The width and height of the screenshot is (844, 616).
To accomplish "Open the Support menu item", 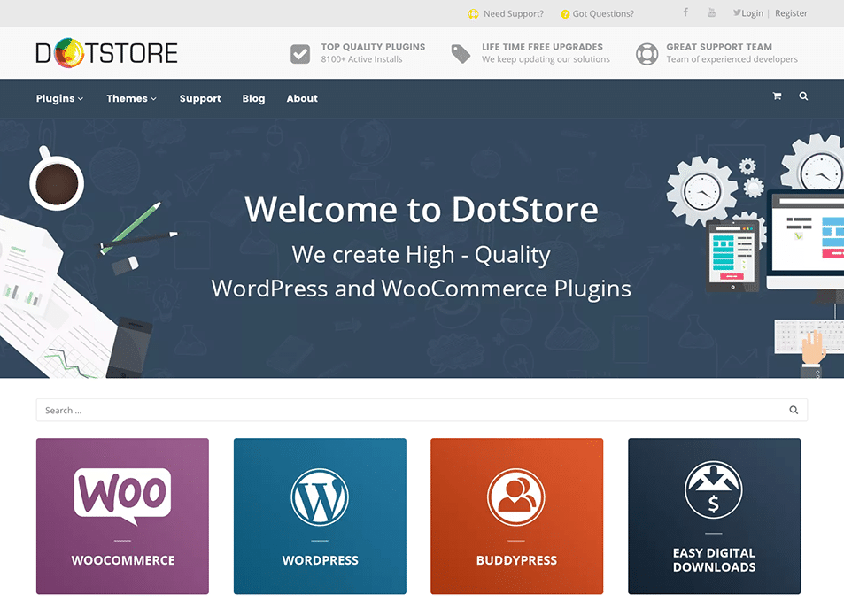I will 199,98.
